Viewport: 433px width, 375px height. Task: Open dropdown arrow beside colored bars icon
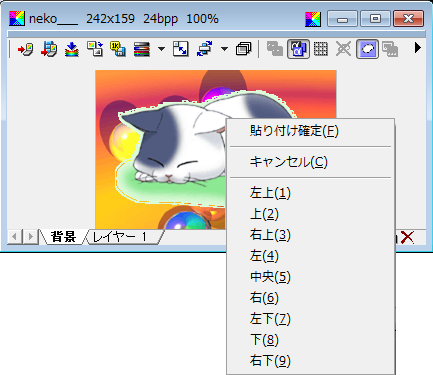(161, 49)
